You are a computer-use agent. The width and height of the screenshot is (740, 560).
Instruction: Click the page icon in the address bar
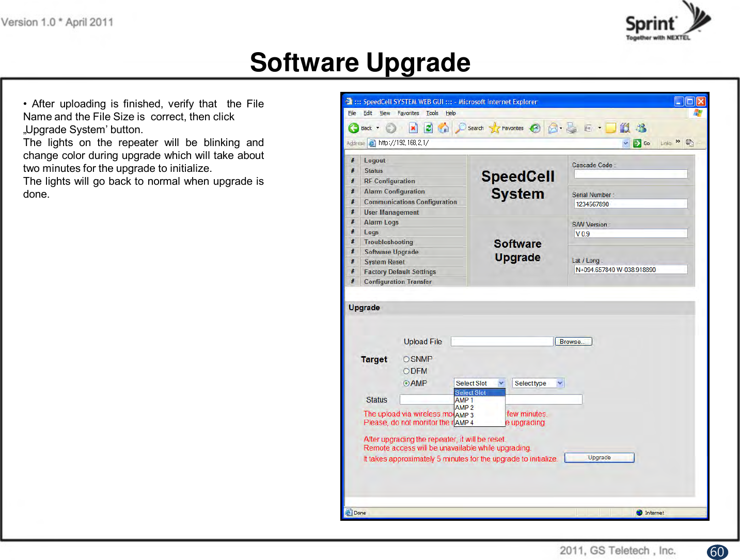pos(372,143)
